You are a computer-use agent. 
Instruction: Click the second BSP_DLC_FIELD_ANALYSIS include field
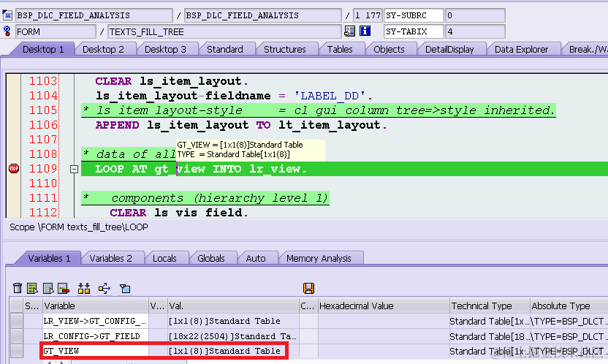(262, 15)
